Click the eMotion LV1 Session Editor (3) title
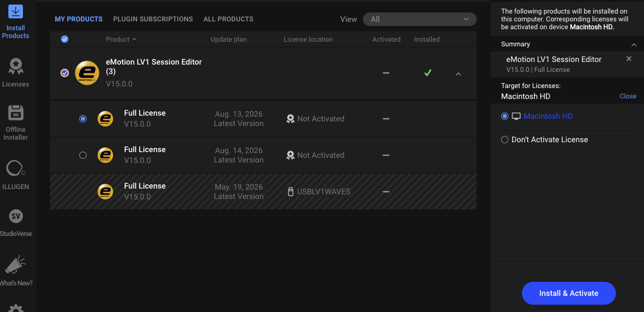This screenshot has width=644, height=312. [154, 66]
